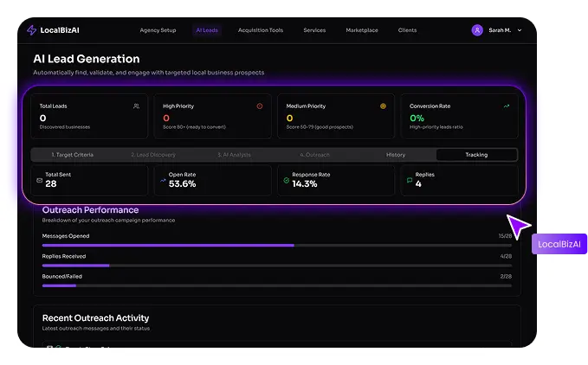
Task: Open the Agency Setup menu
Action: click(158, 30)
